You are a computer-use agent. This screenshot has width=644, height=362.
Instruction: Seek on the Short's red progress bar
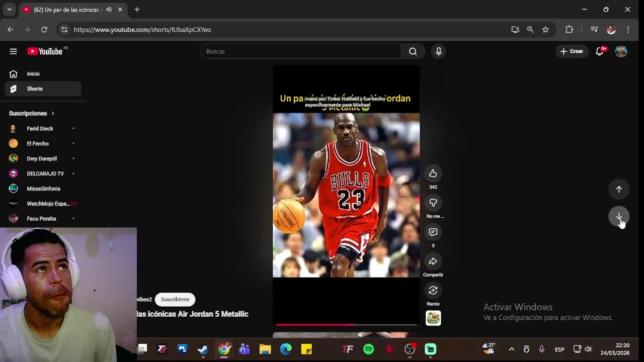point(346,325)
